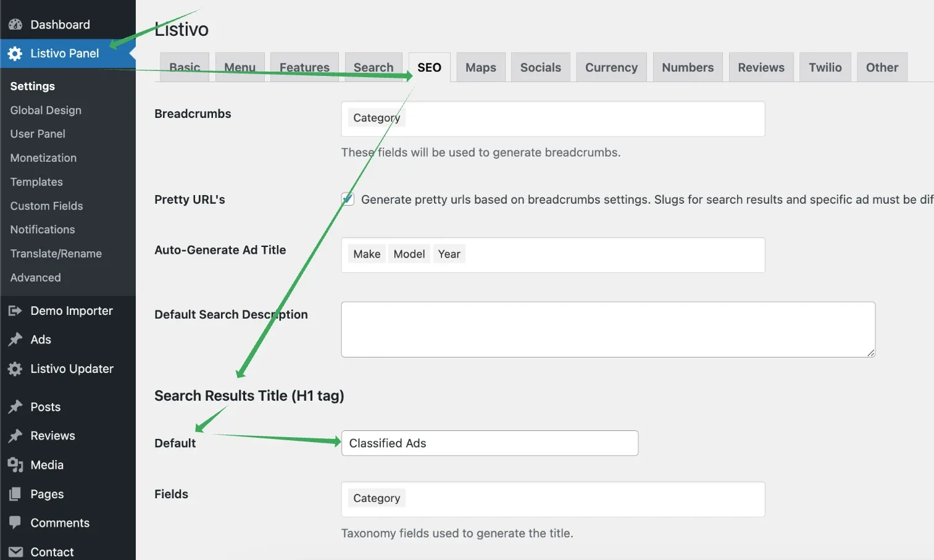The image size is (934, 560).
Task: Select the Year tag in Auto-Generate Ad Title
Action: coord(449,254)
